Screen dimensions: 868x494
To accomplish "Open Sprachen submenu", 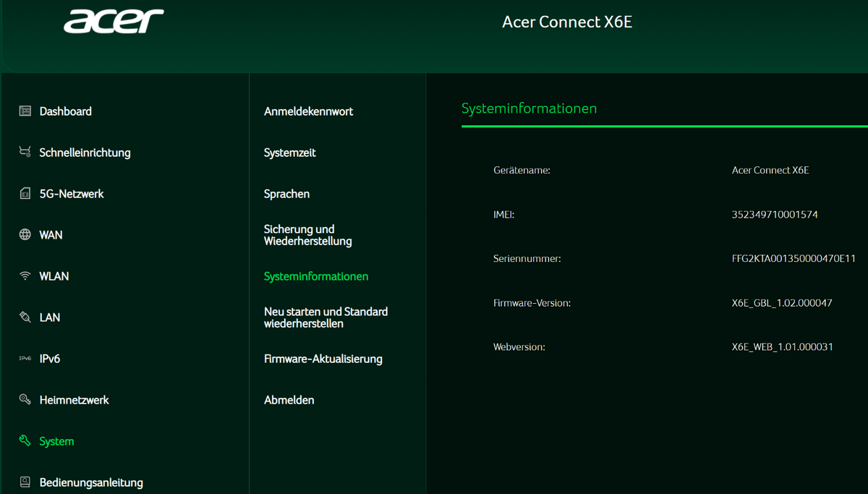I will click(287, 194).
